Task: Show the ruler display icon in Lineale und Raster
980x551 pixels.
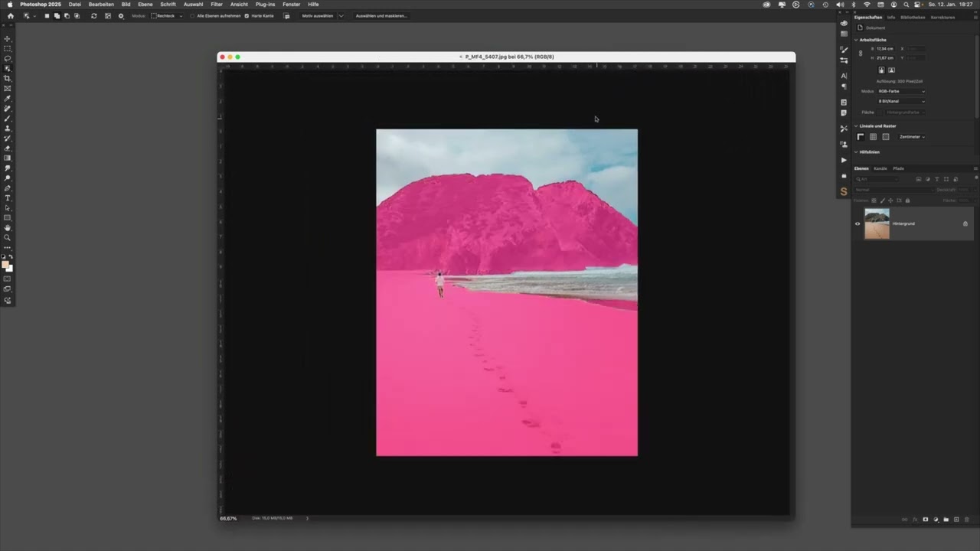Action: [x=860, y=137]
